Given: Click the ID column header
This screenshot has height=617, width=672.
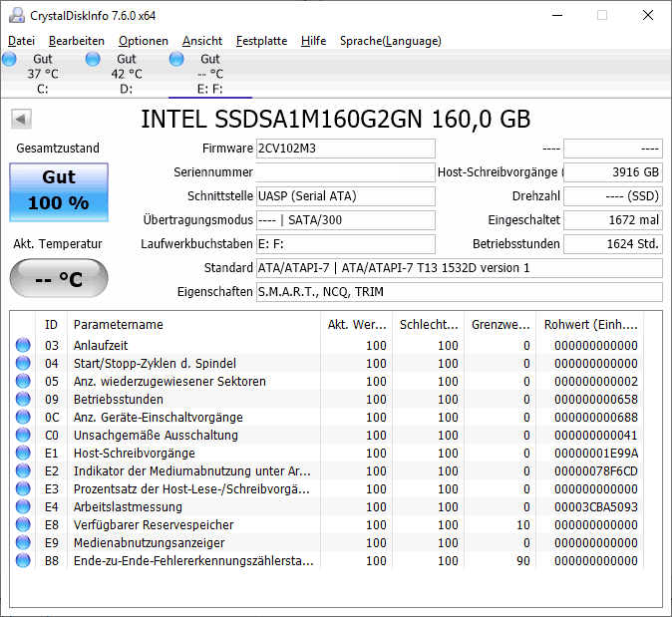Looking at the screenshot, I should 51,325.
